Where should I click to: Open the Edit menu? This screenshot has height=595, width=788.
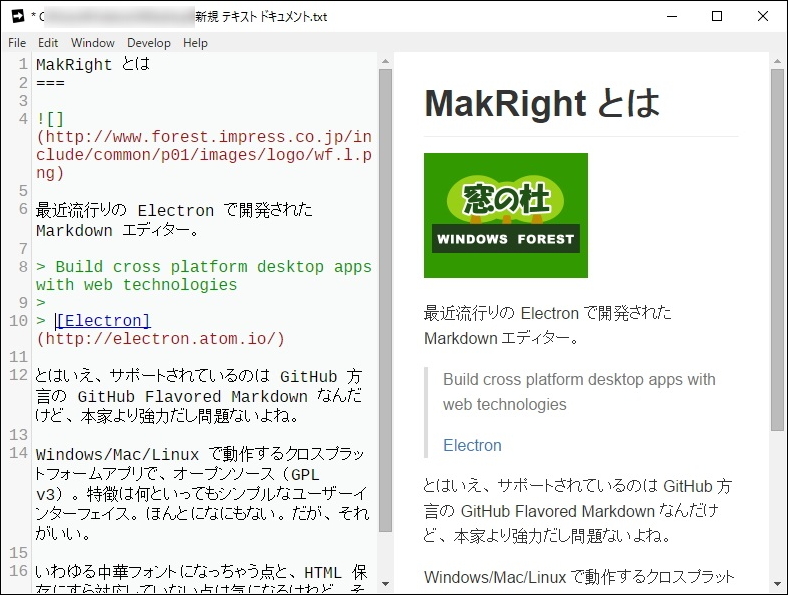point(48,43)
